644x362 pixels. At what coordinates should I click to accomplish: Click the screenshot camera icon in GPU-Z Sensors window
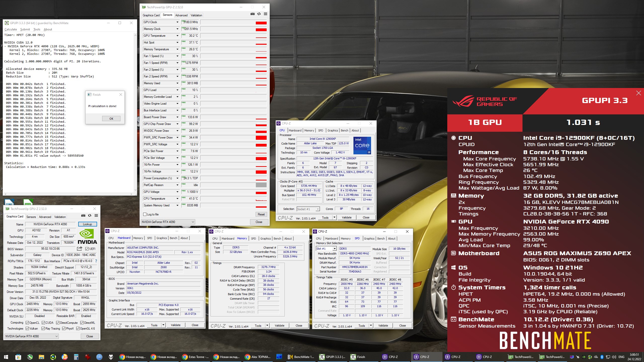[252, 14]
